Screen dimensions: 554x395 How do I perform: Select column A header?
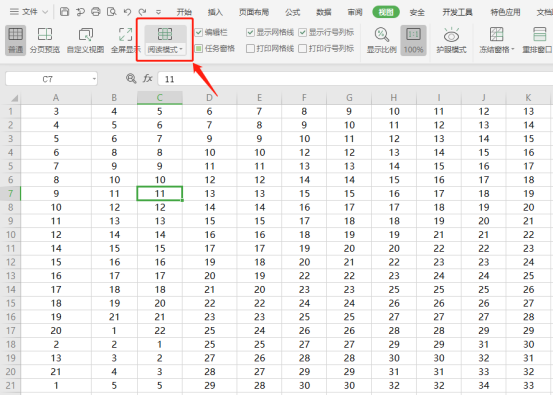click(56, 98)
